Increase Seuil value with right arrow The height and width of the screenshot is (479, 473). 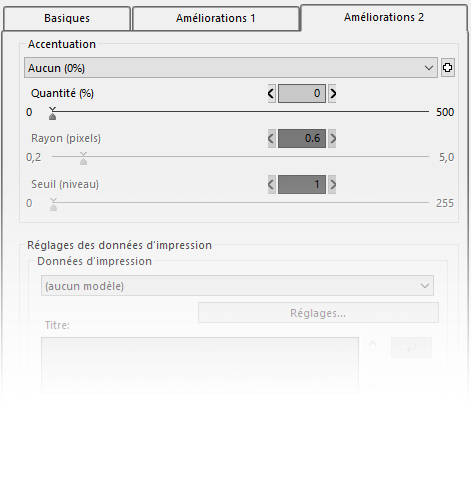332,184
